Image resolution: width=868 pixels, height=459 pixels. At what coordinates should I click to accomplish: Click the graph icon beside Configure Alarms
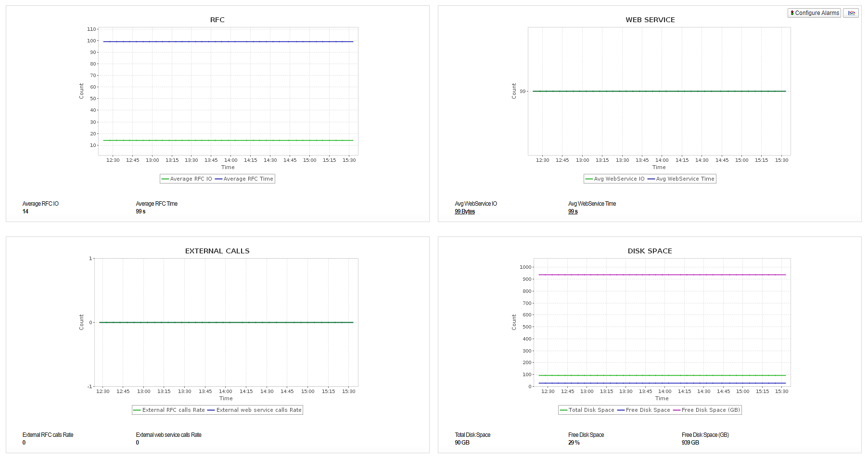click(x=851, y=13)
